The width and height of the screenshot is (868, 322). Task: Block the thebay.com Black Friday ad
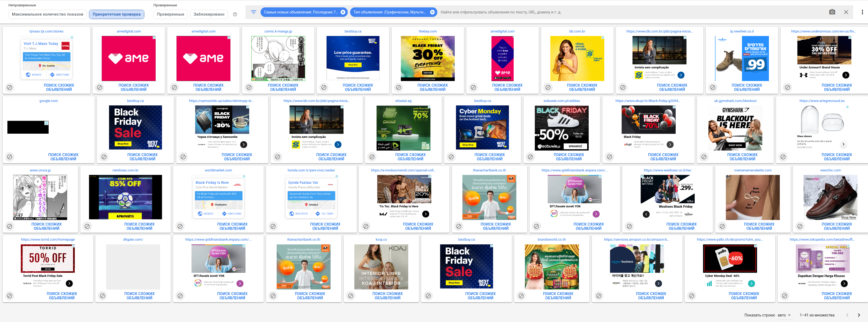click(399, 88)
